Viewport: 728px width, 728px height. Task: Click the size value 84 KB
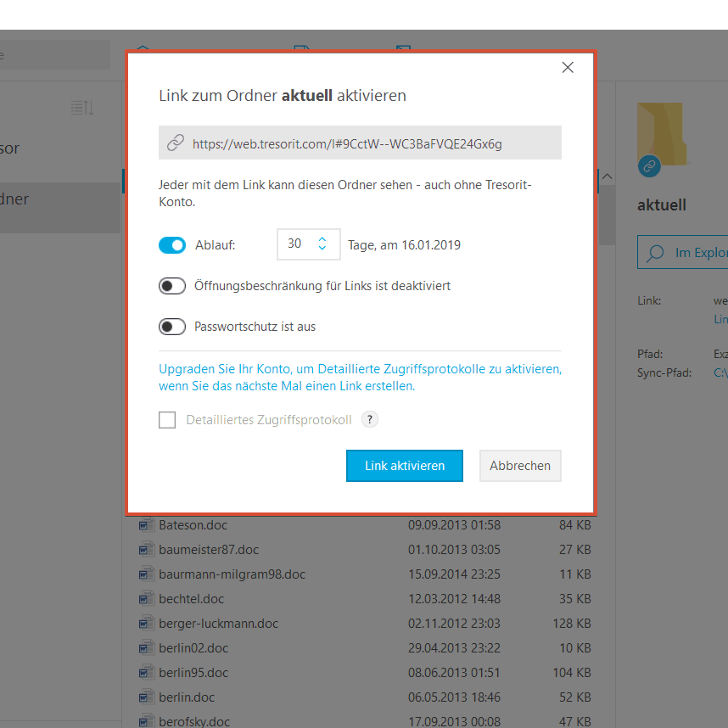click(574, 525)
